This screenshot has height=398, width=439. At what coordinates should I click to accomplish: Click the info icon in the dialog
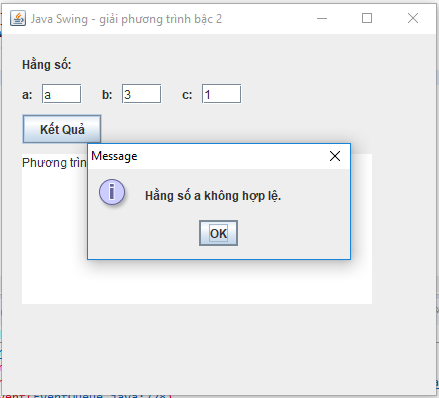click(x=112, y=192)
